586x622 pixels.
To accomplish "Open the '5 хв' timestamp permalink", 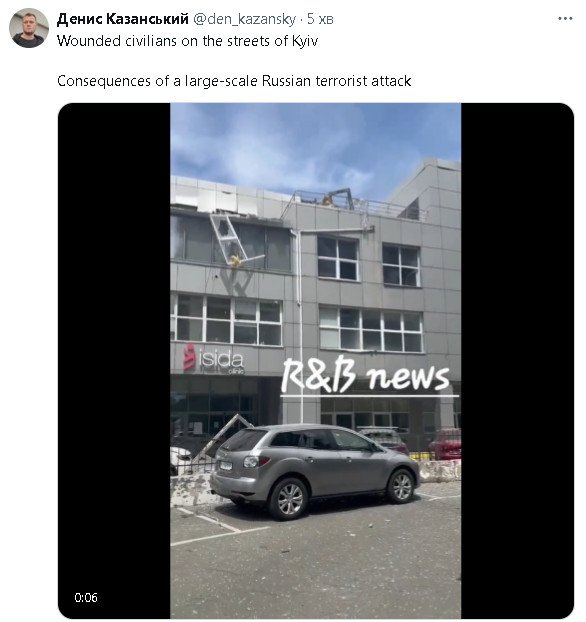I will (x=320, y=19).
